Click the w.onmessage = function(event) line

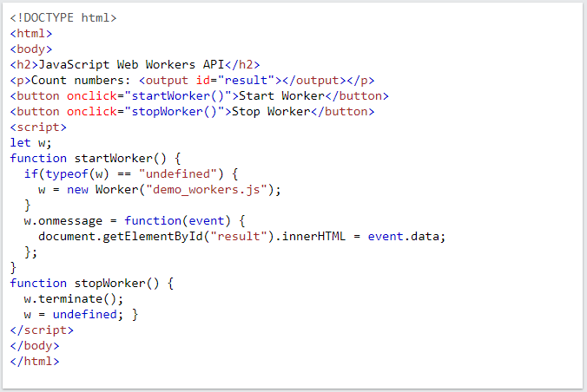click(x=135, y=220)
